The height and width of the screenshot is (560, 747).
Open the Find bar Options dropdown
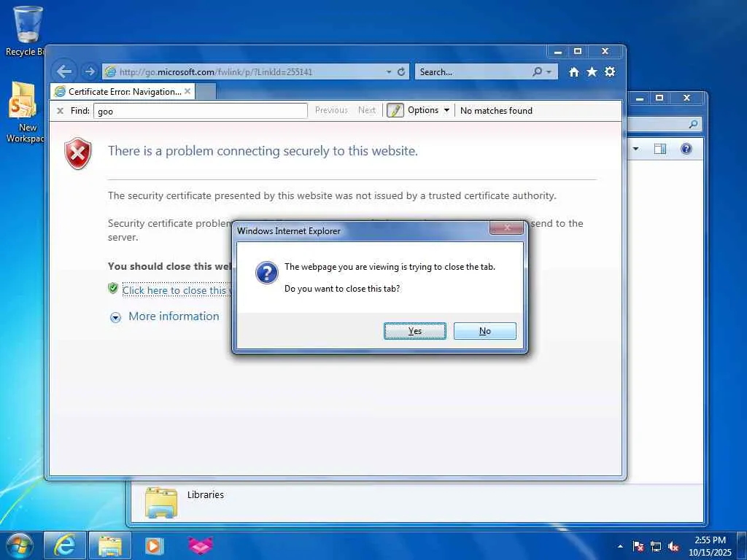428,111
